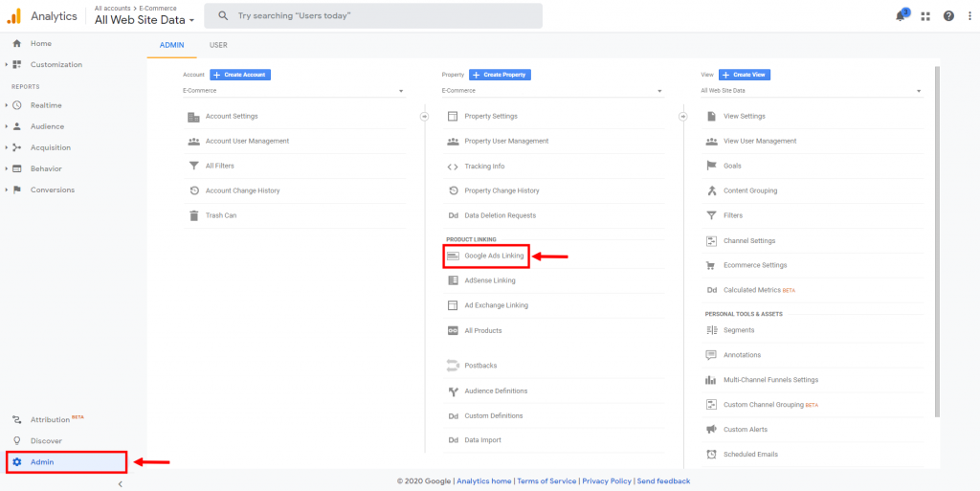
Task: Open Admin in the sidebar
Action: 66,462
